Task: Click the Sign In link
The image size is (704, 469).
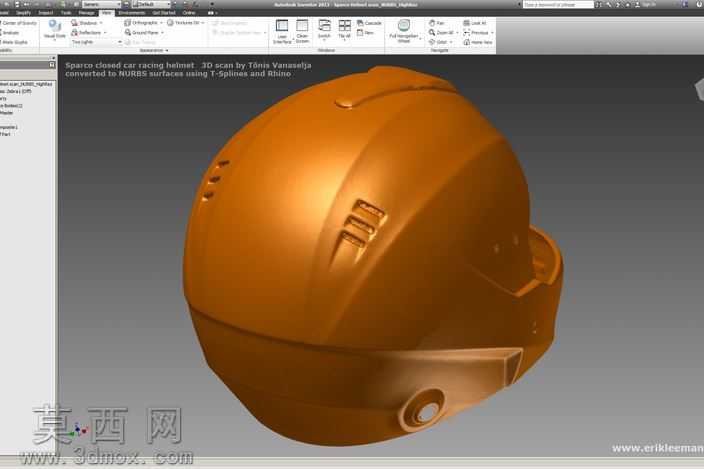Action: [649, 4]
